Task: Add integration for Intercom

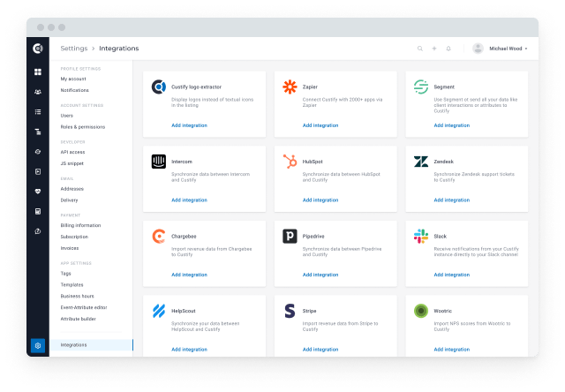Action: (x=189, y=200)
